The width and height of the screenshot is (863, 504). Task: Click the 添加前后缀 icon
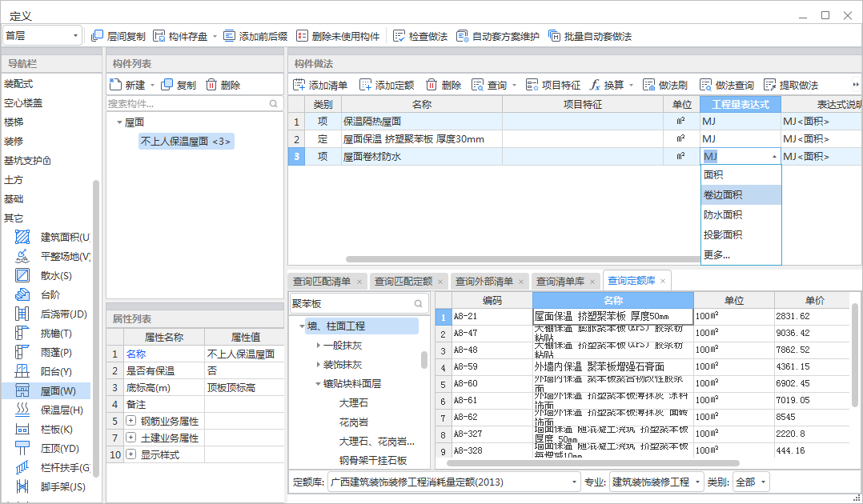[230, 36]
